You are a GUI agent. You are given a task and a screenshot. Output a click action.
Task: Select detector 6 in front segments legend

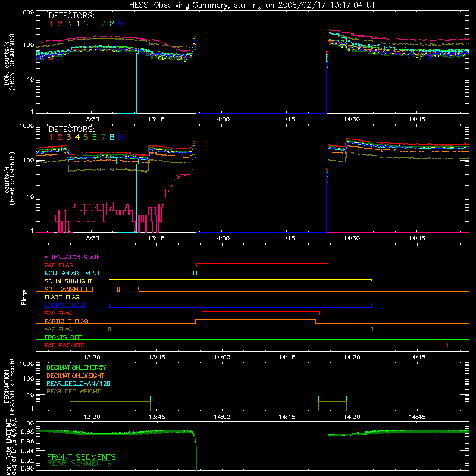[95, 24]
